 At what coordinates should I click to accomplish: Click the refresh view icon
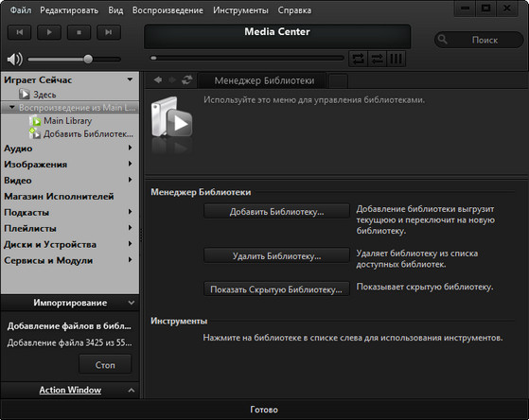(x=187, y=80)
